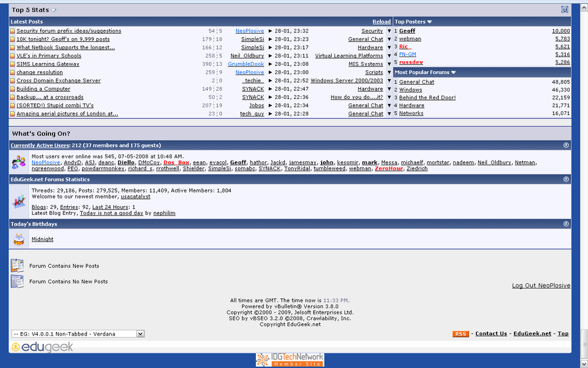Go to last post arrow for Building a Computer
This screenshot has height=368, width=588.
point(270,89)
